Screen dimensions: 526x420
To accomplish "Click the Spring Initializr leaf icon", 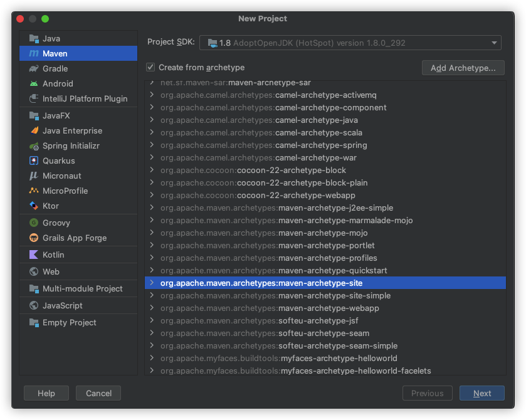I will point(34,146).
